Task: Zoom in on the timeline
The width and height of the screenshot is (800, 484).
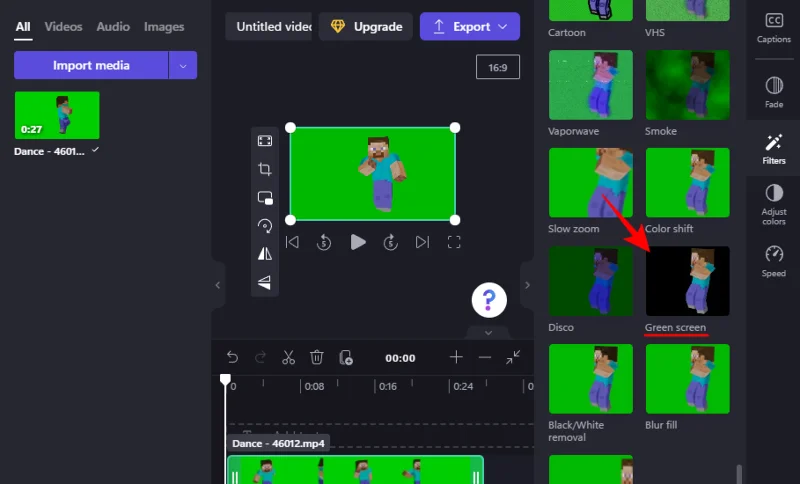Action: pos(456,358)
